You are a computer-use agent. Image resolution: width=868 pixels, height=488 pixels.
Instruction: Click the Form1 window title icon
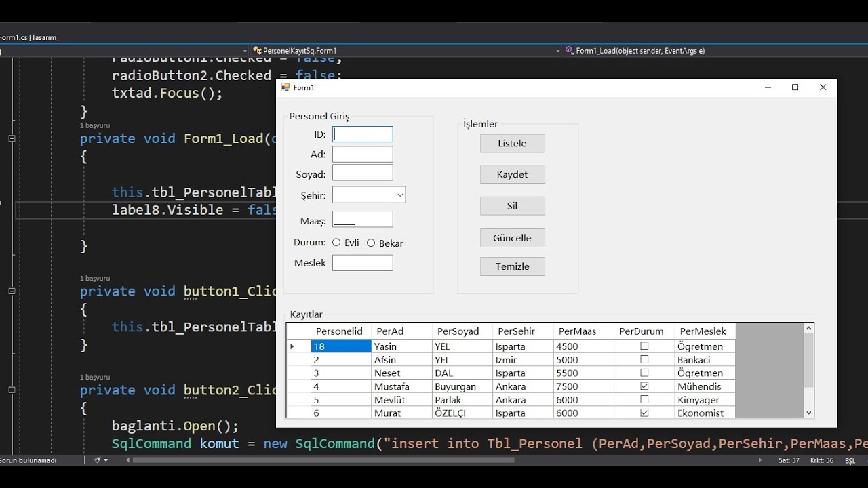click(x=285, y=87)
